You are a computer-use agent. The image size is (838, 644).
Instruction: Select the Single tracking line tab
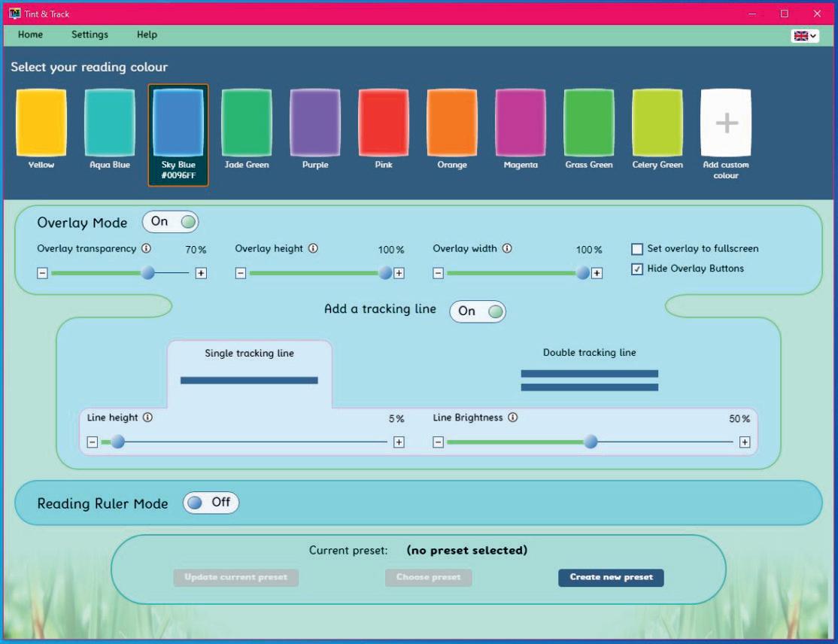pos(250,374)
